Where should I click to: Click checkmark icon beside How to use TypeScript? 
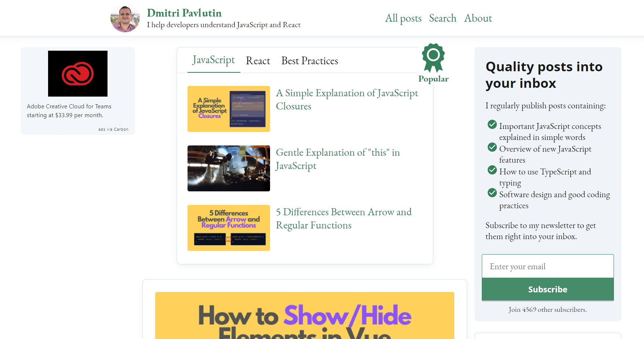tap(492, 170)
